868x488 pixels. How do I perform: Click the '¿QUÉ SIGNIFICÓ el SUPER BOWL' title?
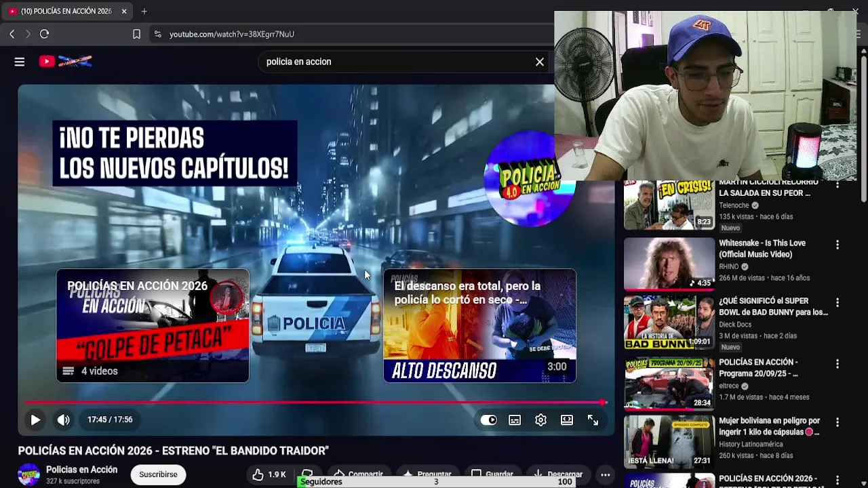click(773, 306)
